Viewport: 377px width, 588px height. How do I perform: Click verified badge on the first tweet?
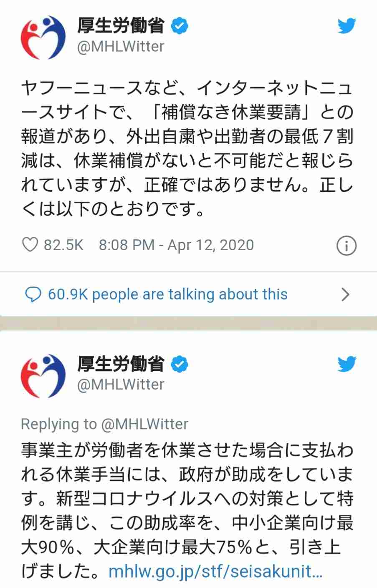coord(180,27)
